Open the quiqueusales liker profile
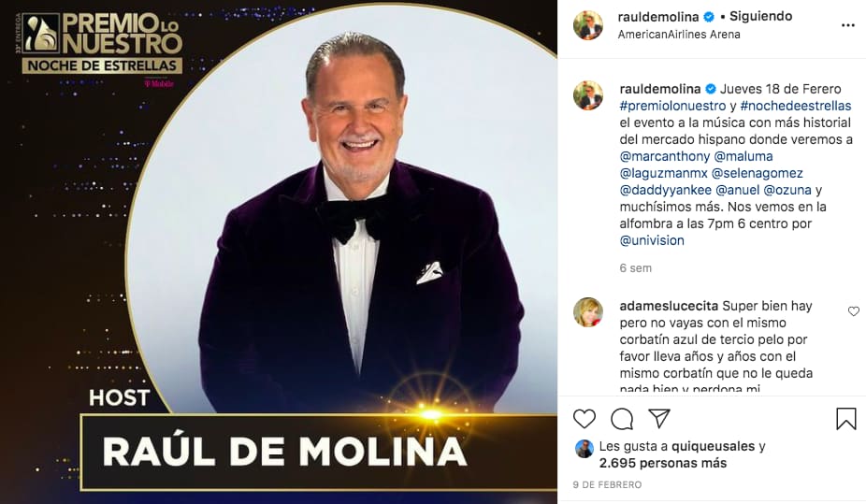This screenshot has height=504, width=866. 711,447
